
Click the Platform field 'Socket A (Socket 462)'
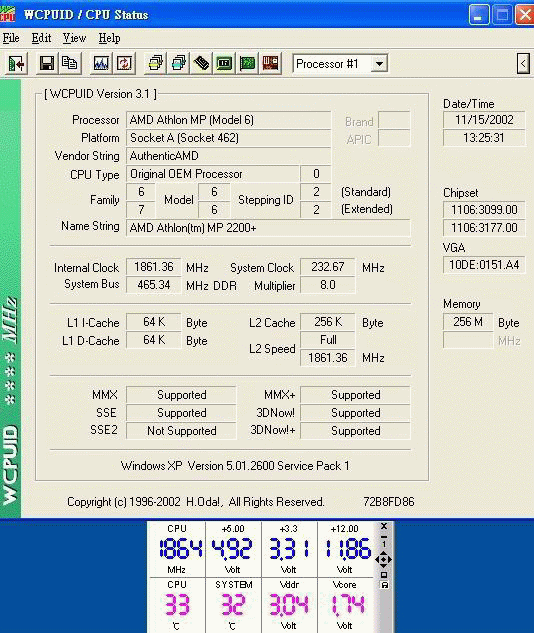pos(228,138)
